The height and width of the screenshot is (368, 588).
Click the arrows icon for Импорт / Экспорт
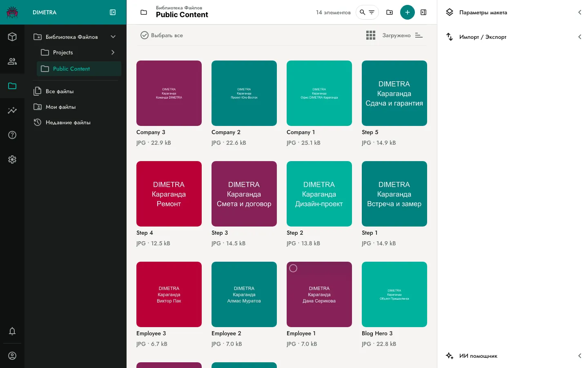coord(450,37)
